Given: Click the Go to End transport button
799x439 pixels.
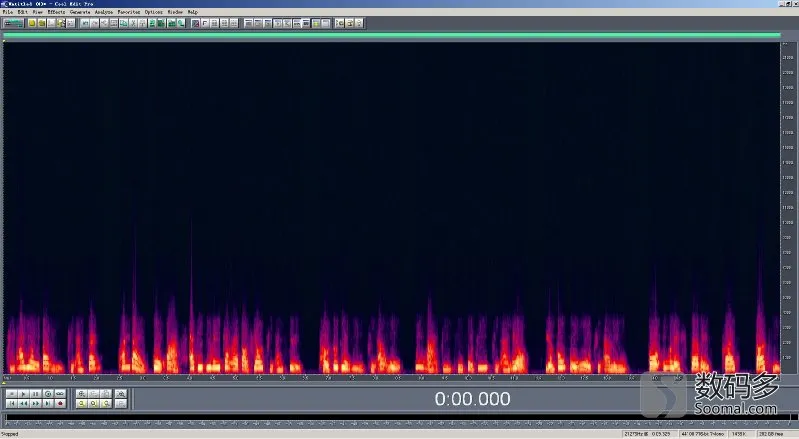Looking at the screenshot, I should click(48, 403).
